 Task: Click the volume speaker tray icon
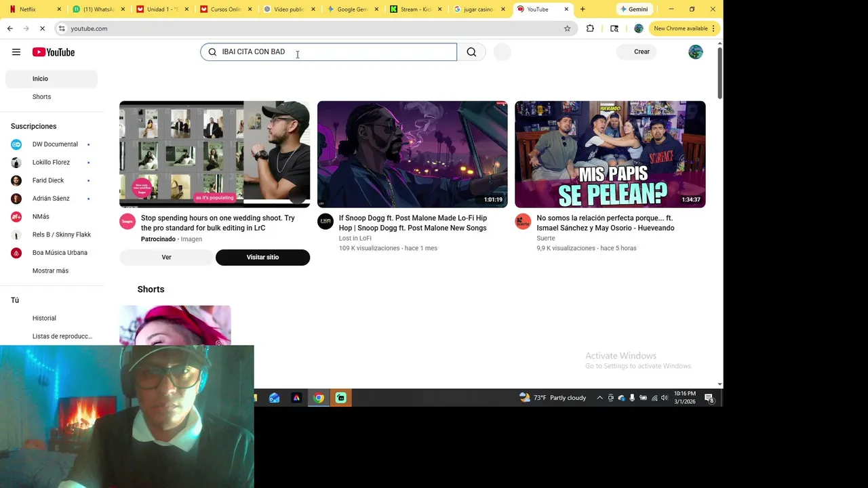(x=665, y=398)
